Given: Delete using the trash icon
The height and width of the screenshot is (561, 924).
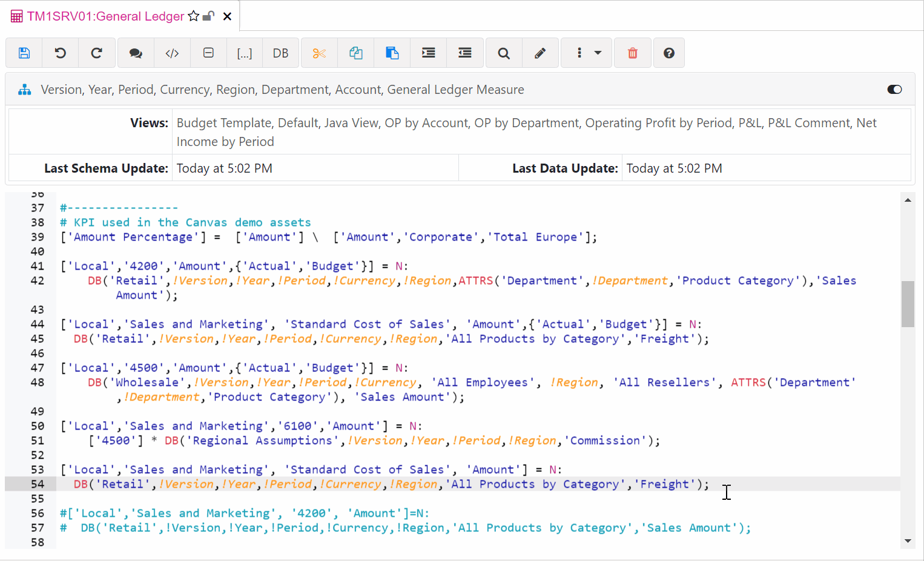Looking at the screenshot, I should pyautogui.click(x=632, y=53).
